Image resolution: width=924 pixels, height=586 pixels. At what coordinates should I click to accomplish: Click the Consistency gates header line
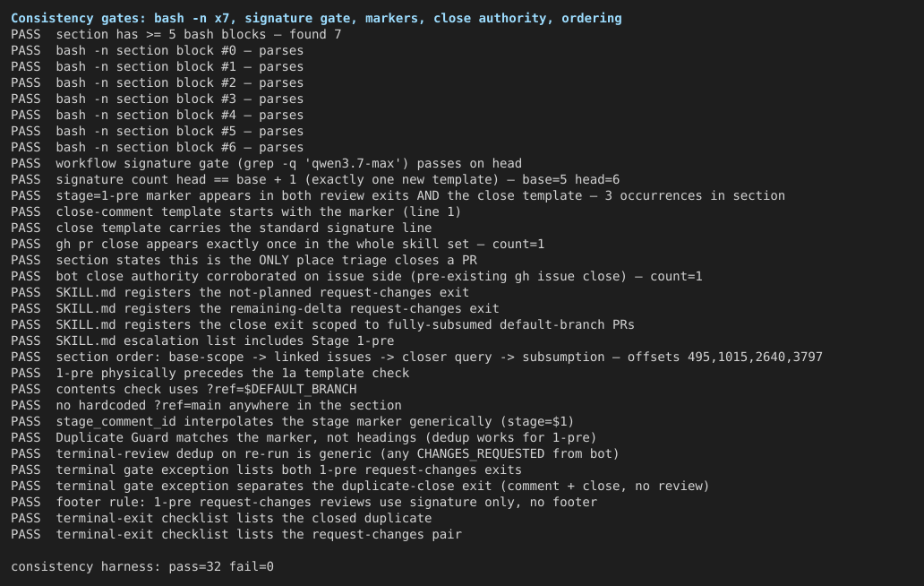pyautogui.click(x=316, y=18)
